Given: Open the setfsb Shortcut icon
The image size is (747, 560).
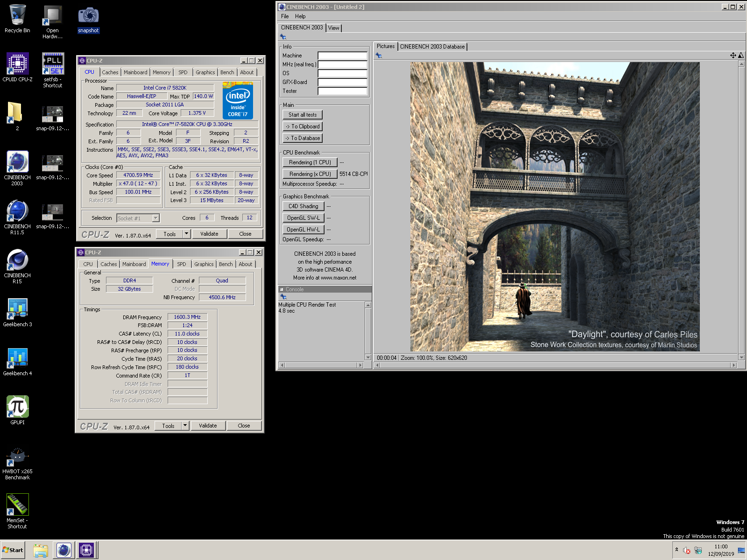Looking at the screenshot, I should [52, 70].
